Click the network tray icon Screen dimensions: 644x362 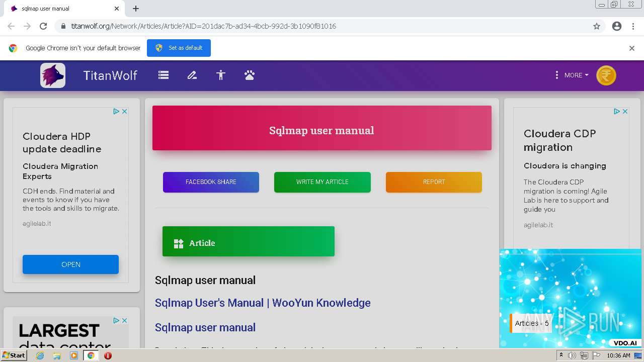point(584,355)
